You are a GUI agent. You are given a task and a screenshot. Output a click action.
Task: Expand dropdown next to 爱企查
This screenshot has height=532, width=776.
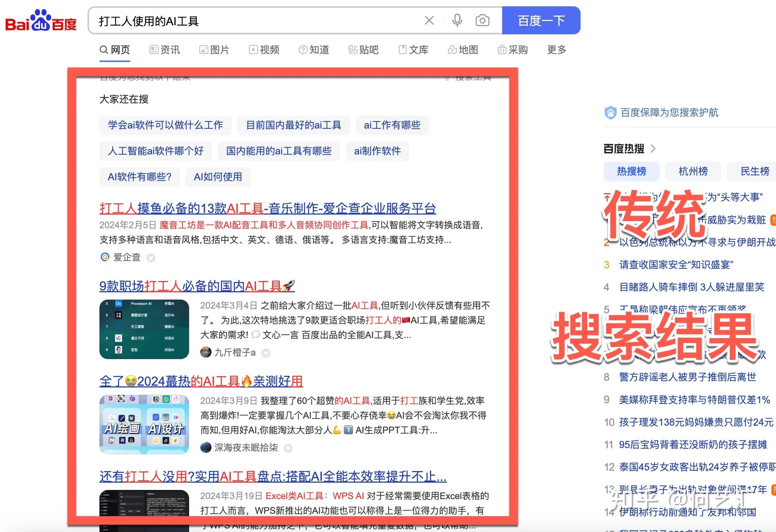pyautogui.click(x=151, y=258)
